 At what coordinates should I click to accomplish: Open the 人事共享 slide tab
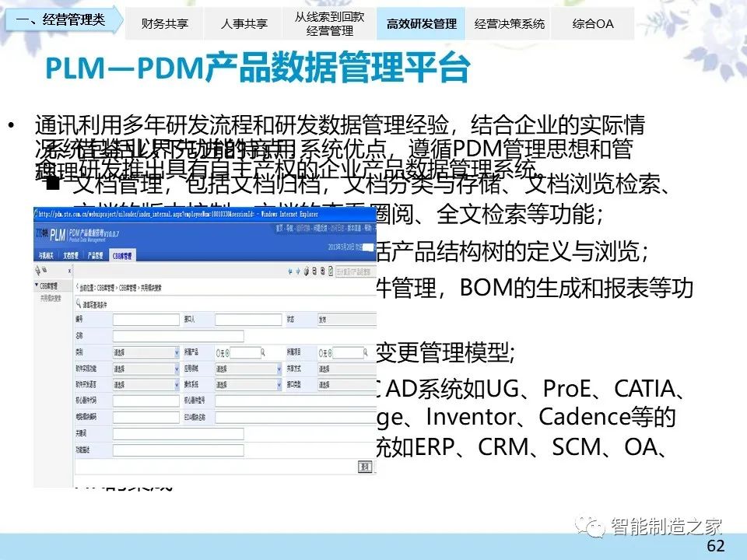[x=244, y=24]
